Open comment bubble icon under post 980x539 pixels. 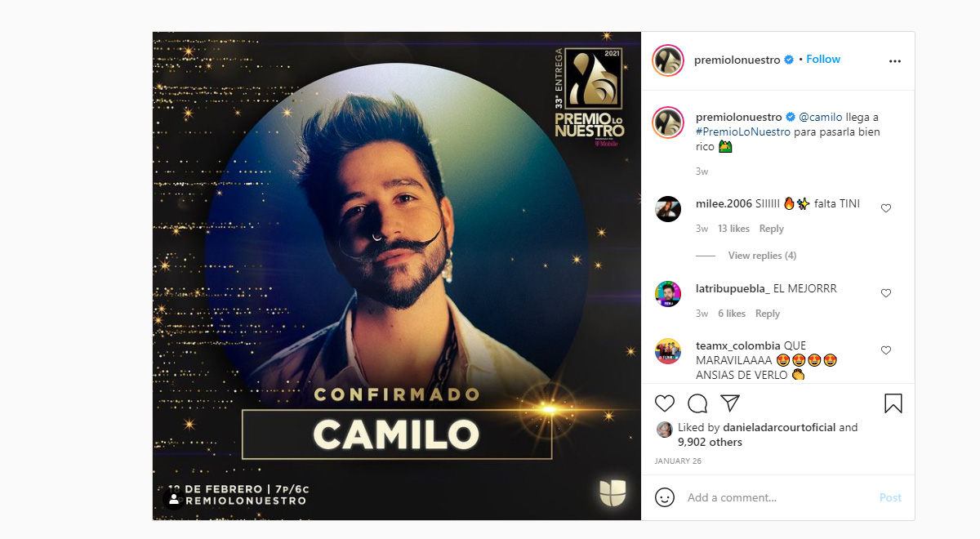click(697, 403)
